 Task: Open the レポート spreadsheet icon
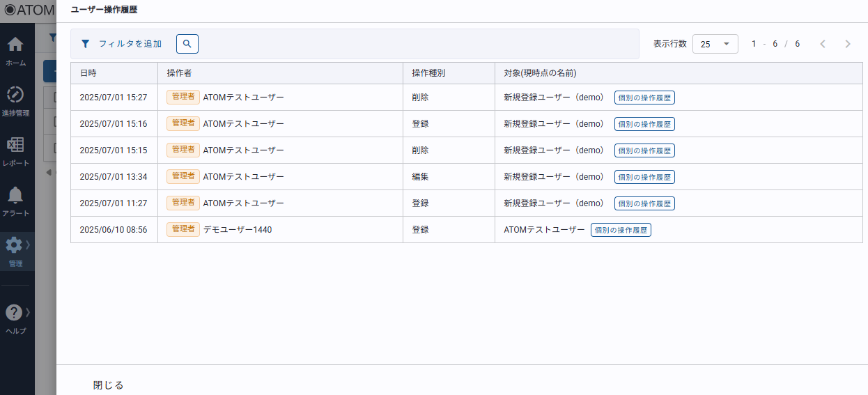click(x=15, y=145)
